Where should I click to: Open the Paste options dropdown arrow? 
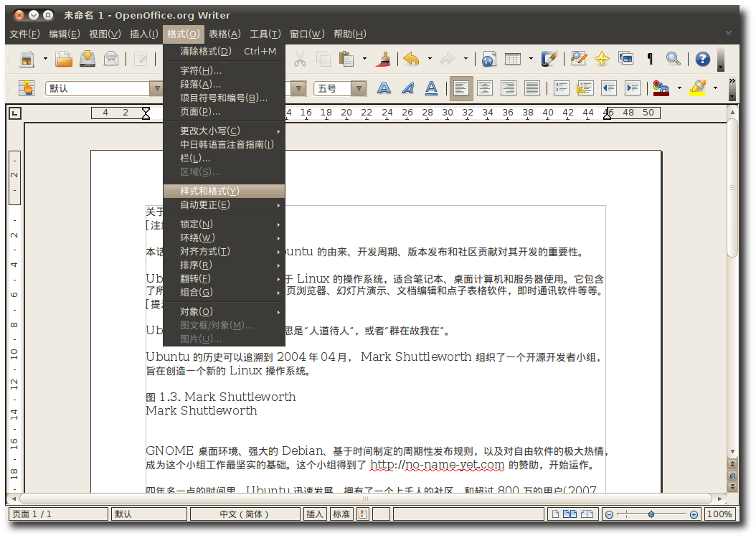(x=364, y=60)
